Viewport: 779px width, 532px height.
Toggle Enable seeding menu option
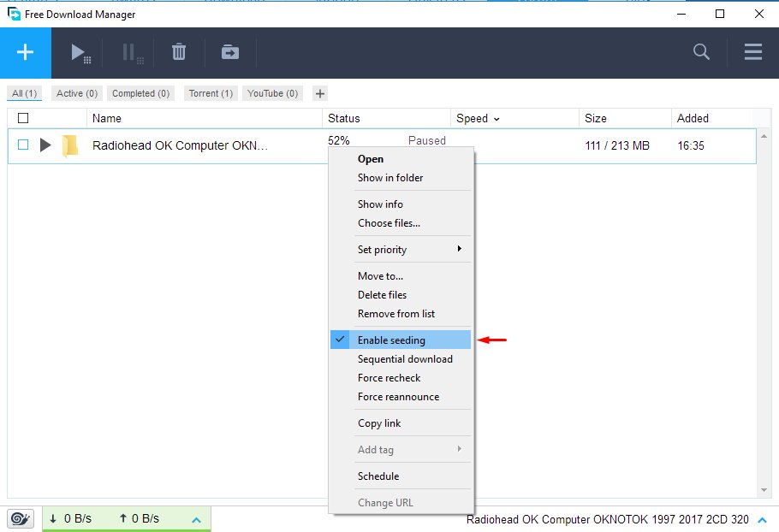401,340
